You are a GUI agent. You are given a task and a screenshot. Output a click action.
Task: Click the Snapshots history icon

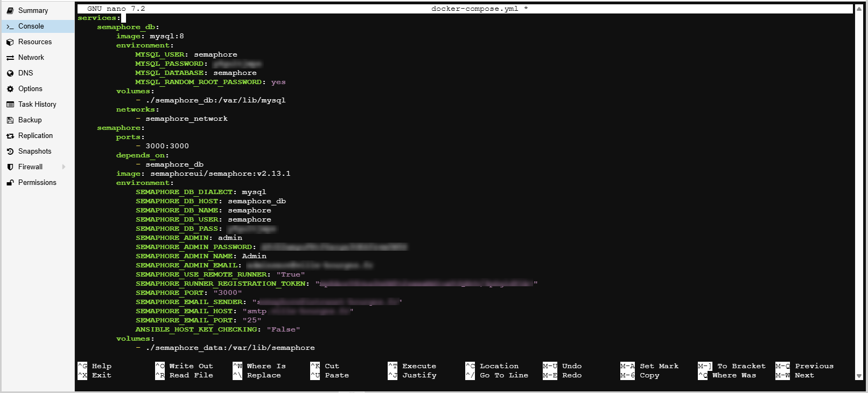tap(10, 151)
